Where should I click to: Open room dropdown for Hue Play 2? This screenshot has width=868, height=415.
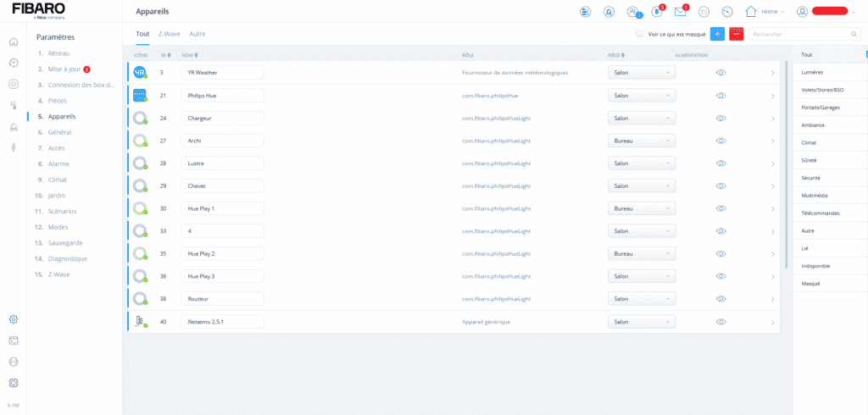[642, 253]
